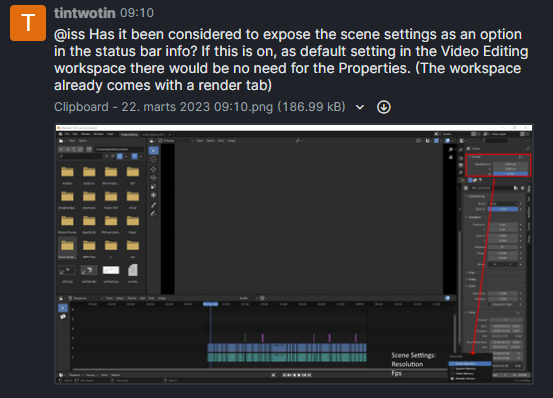This screenshot has width=553, height=398.
Task: Open the @iss mention
Action: [69, 35]
